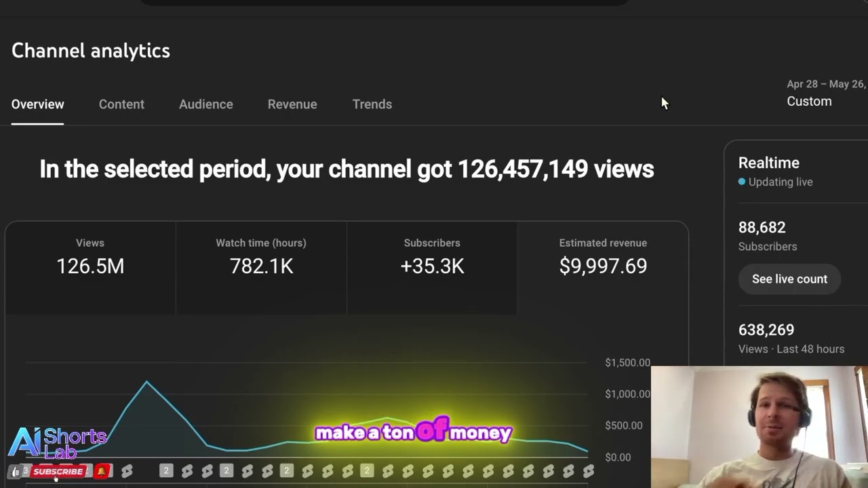
Task: Click the webcam video of the presenter
Action: click(x=759, y=427)
